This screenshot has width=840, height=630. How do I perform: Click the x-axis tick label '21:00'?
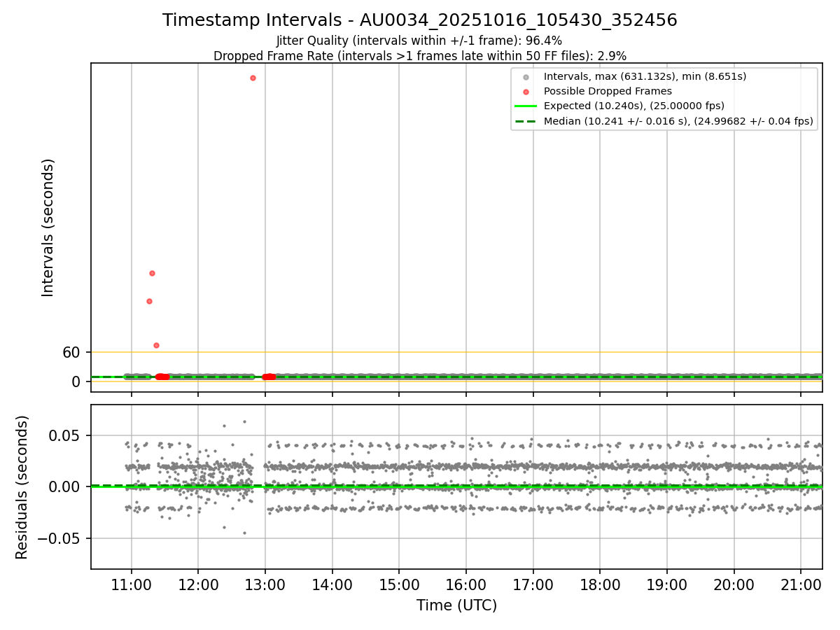click(801, 584)
